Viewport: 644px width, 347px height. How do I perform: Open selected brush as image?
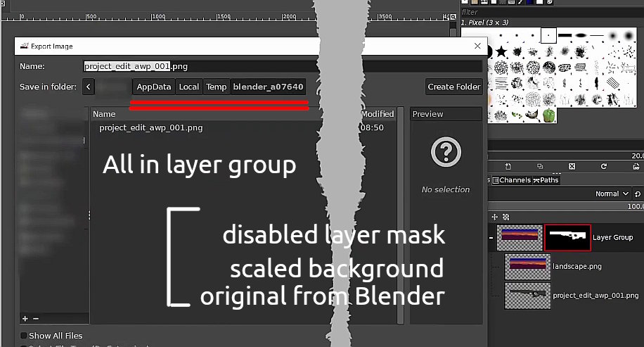tap(636, 167)
